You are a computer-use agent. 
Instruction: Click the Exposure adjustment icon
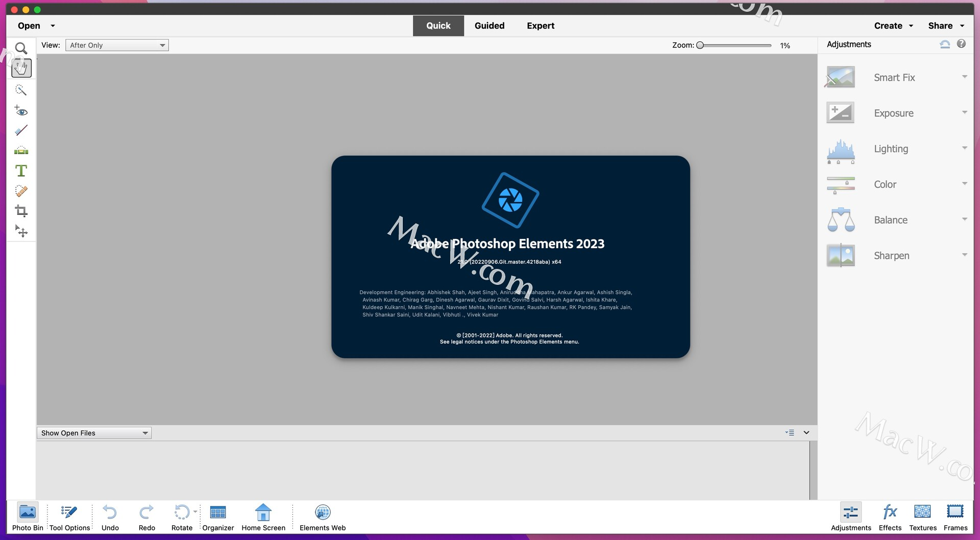click(840, 113)
